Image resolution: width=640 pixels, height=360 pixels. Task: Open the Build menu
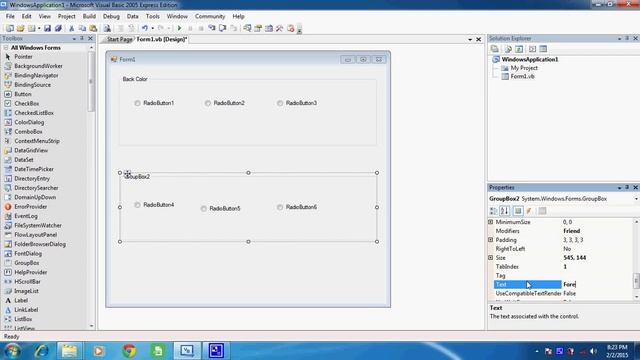tap(89, 16)
